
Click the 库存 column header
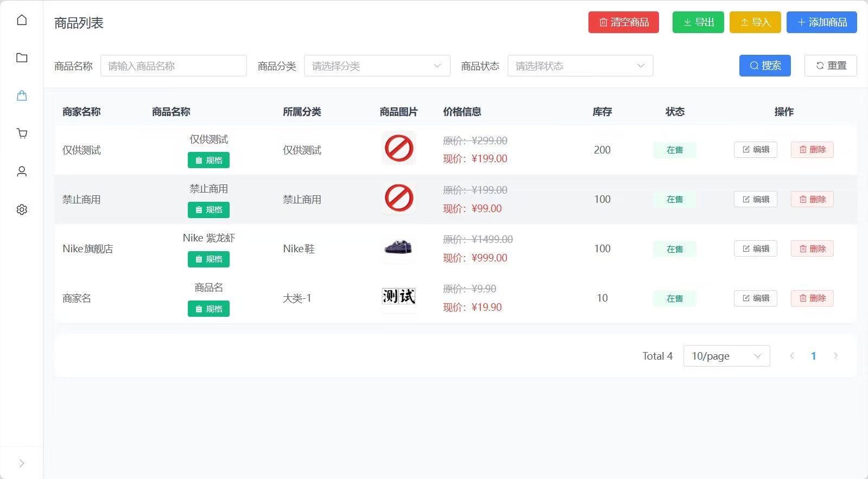tap(602, 112)
